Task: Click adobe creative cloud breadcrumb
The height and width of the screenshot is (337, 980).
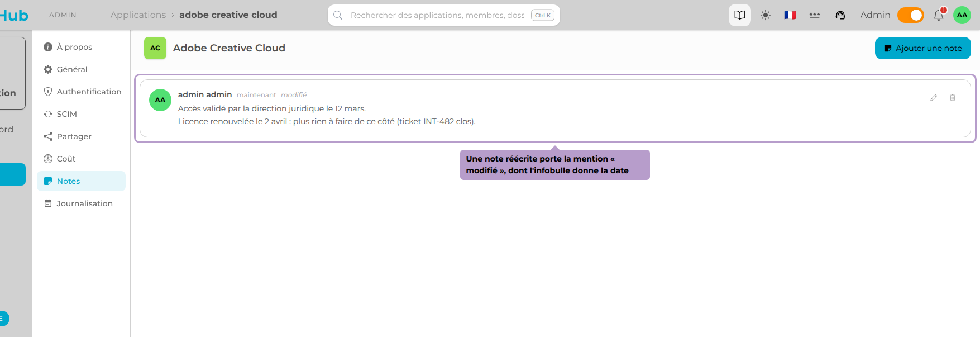Action: tap(228, 15)
